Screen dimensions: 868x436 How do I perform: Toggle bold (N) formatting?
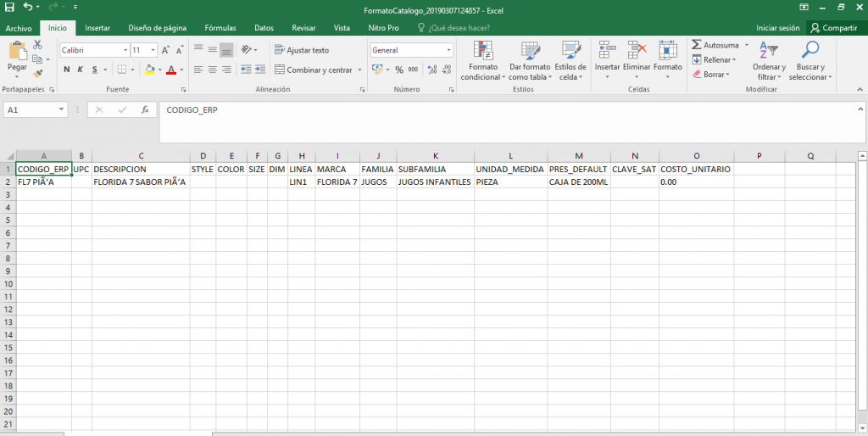pos(68,70)
